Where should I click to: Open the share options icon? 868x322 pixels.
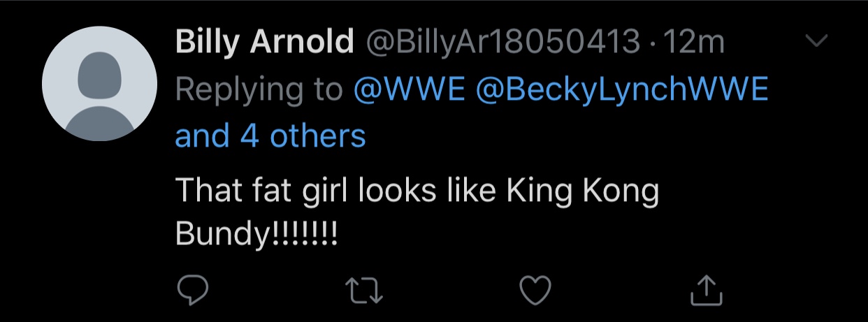pyautogui.click(x=706, y=290)
